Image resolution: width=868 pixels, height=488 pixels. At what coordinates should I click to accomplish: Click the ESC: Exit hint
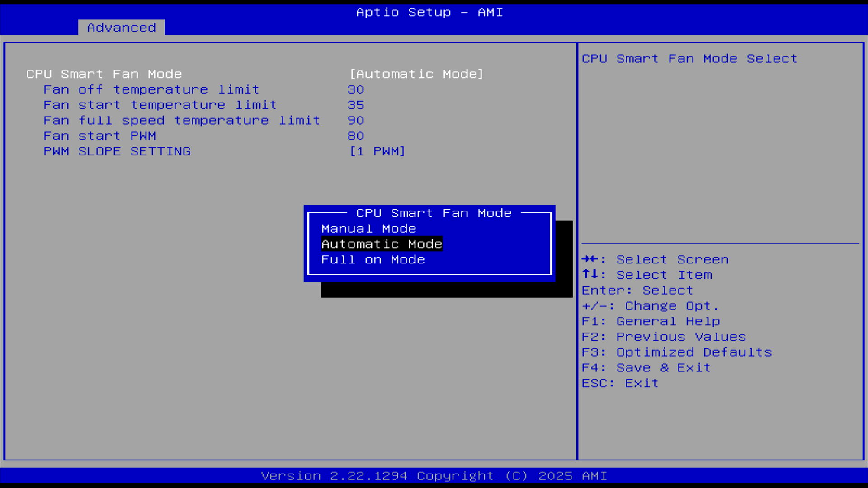tap(620, 383)
